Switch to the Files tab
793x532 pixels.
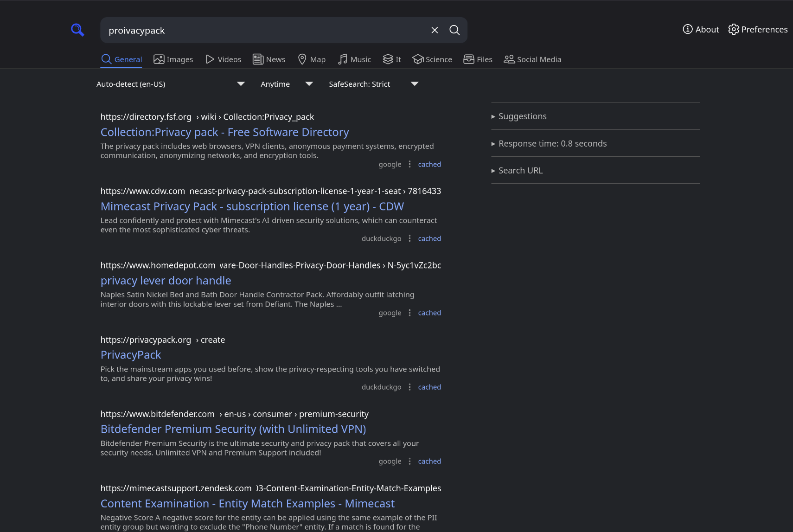point(478,59)
